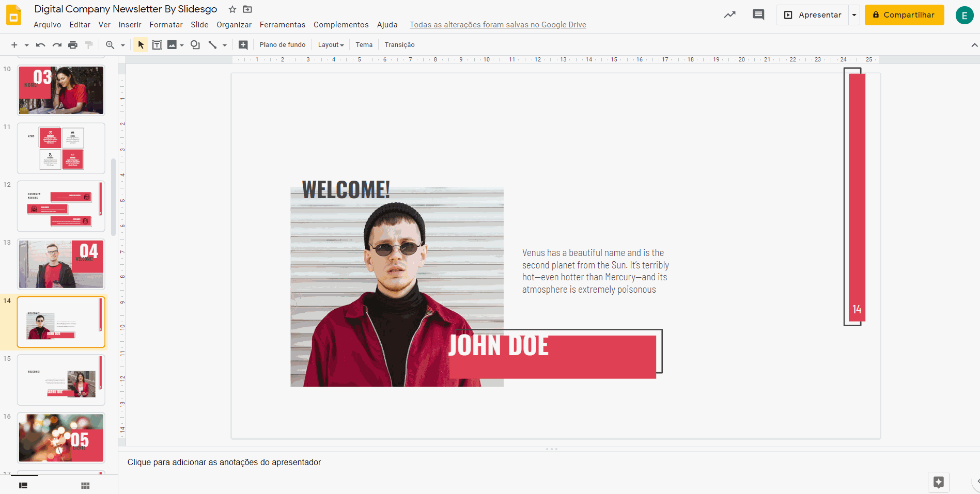Click the presentation title text
Image resolution: width=980 pixels, height=494 pixels.
(x=126, y=9)
